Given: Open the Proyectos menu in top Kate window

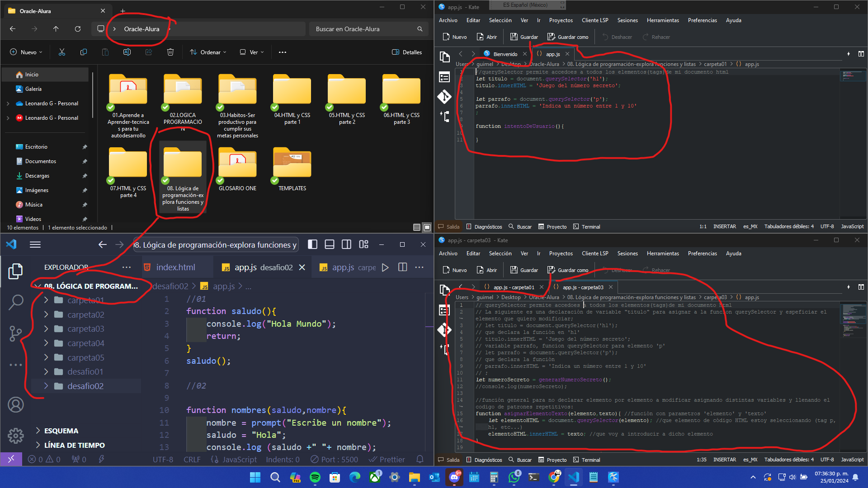Looking at the screenshot, I should [x=561, y=20].
